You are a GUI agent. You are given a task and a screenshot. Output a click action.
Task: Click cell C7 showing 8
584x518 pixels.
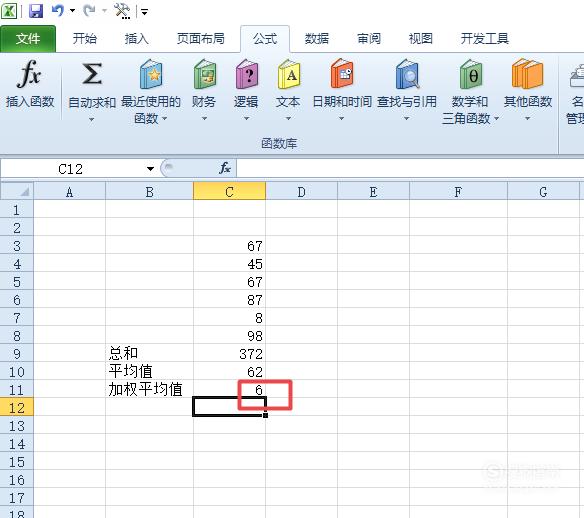pyautogui.click(x=229, y=317)
